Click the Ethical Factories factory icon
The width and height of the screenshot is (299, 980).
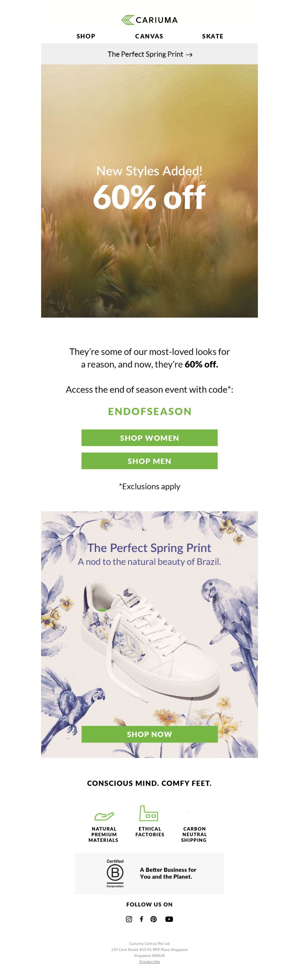(x=148, y=813)
